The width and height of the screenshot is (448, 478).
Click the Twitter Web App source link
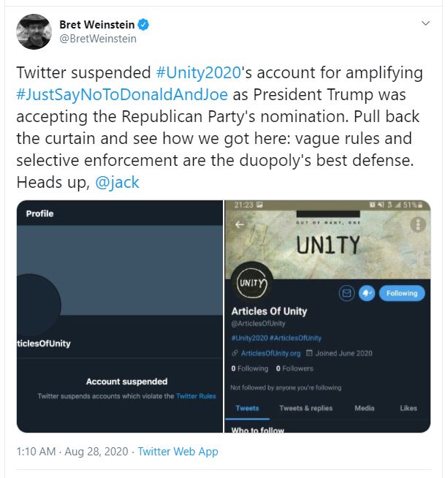point(178,452)
